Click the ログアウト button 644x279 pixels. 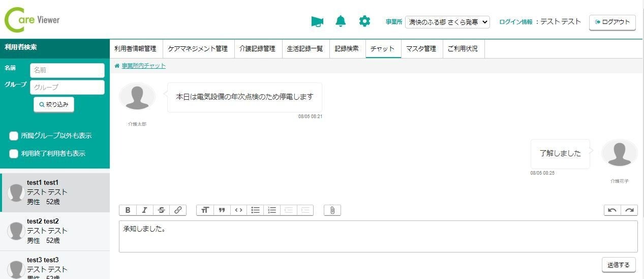[x=612, y=22]
